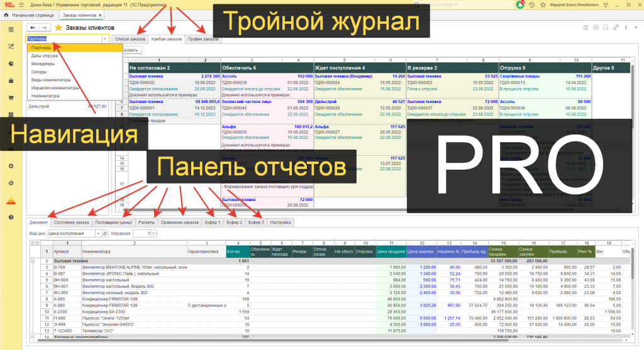Switch to the График заказов tab
644x350 pixels.
pyautogui.click(x=203, y=39)
